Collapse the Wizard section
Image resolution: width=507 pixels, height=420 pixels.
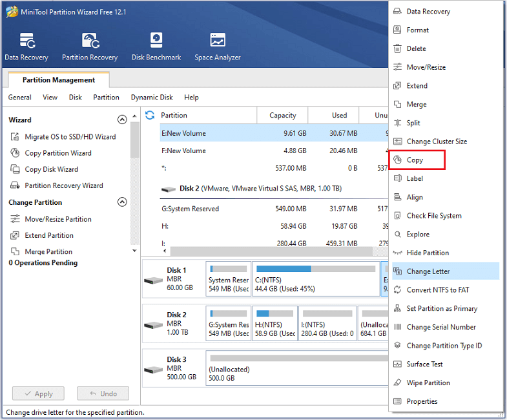(122, 120)
